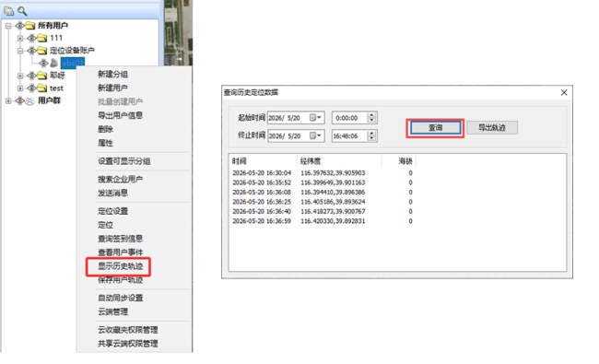Choose 查询签到信息 menu entry
Image resolution: width=599 pixels, height=364 pixels.
pyautogui.click(x=121, y=239)
